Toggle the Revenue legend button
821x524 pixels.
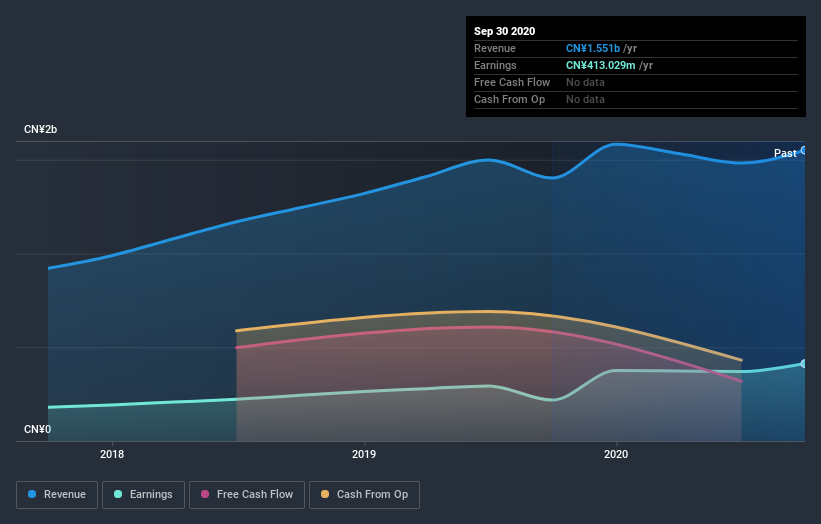57,495
